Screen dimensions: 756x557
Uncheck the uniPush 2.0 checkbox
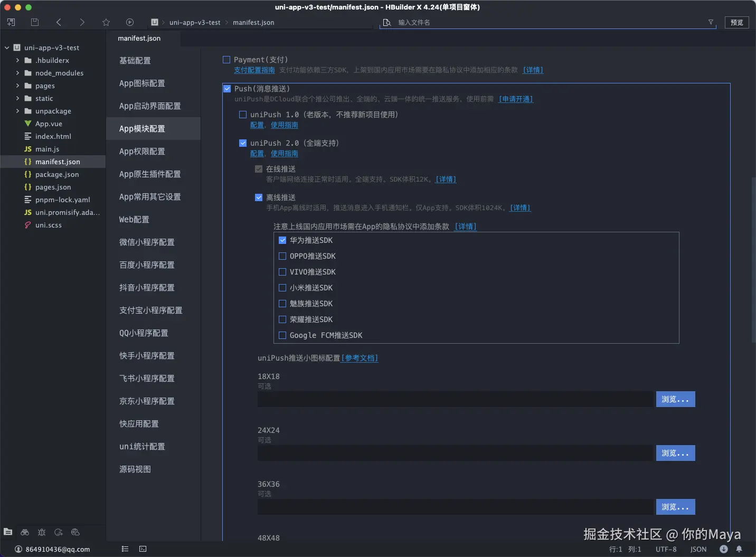[243, 143]
